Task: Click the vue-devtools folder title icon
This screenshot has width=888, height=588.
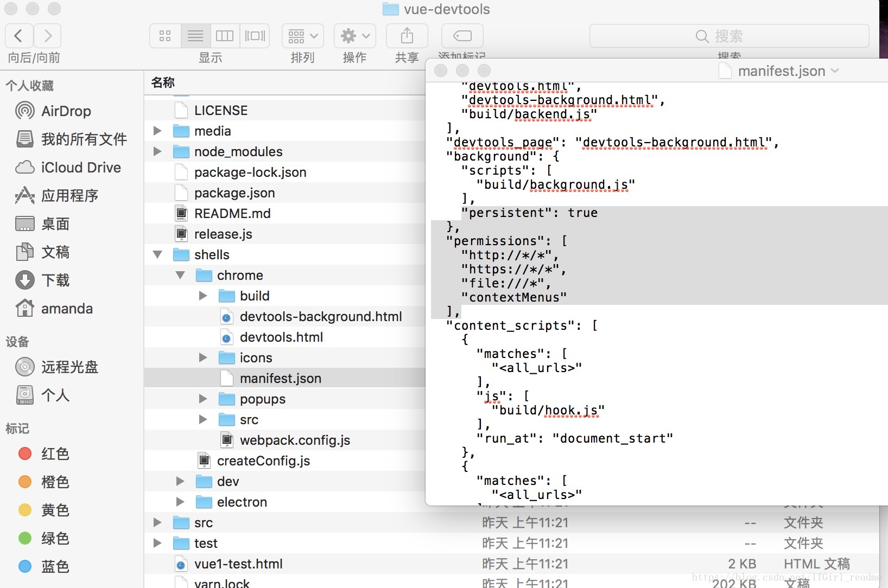Action: point(390,9)
